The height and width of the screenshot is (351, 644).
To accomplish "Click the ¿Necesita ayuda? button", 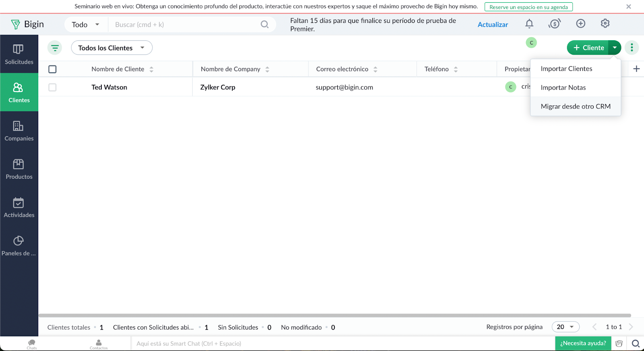I will [583, 343].
